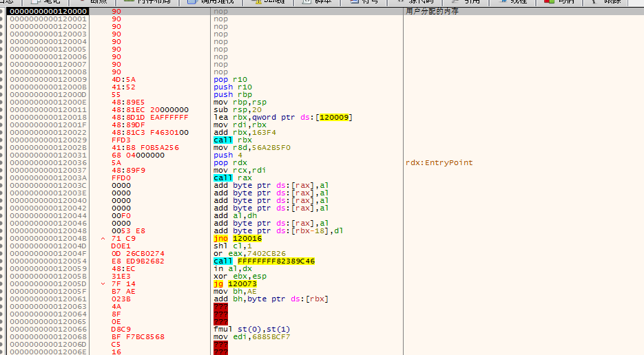This screenshot has height=355, width=644.
Task: Click the call FFFFFFFF82389C46 instruction
Action: [264, 261]
